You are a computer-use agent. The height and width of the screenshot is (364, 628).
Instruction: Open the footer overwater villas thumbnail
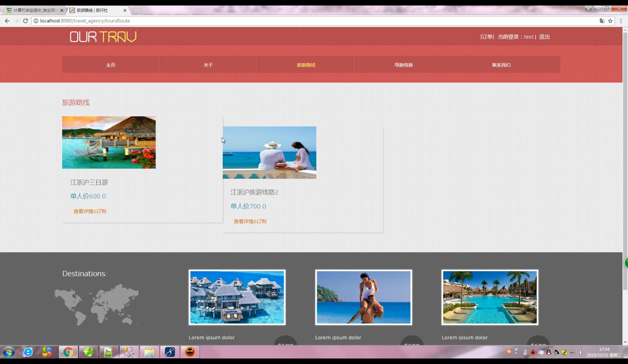(237, 297)
